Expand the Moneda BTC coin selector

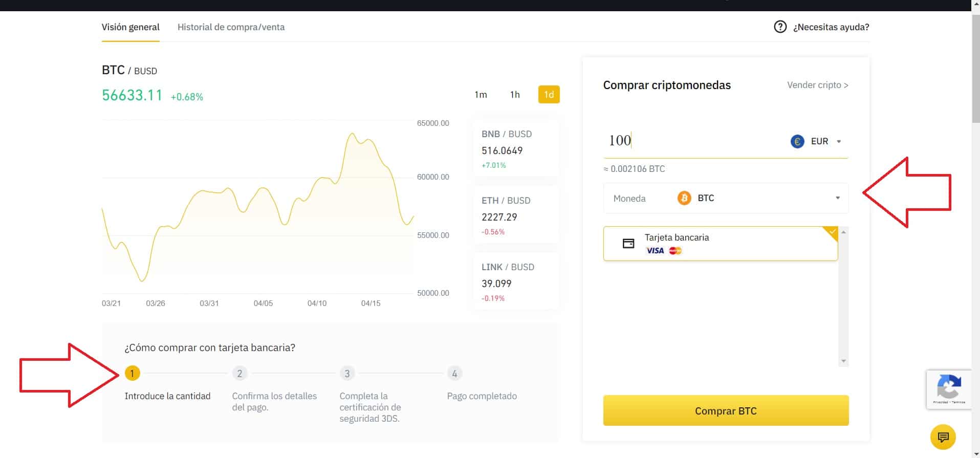726,198
